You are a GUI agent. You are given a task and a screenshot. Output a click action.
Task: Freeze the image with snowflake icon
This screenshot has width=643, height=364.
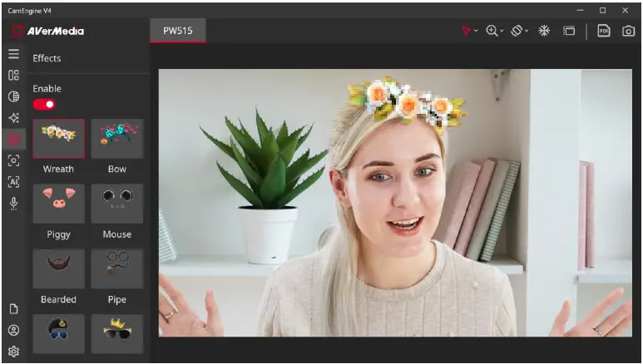click(544, 31)
